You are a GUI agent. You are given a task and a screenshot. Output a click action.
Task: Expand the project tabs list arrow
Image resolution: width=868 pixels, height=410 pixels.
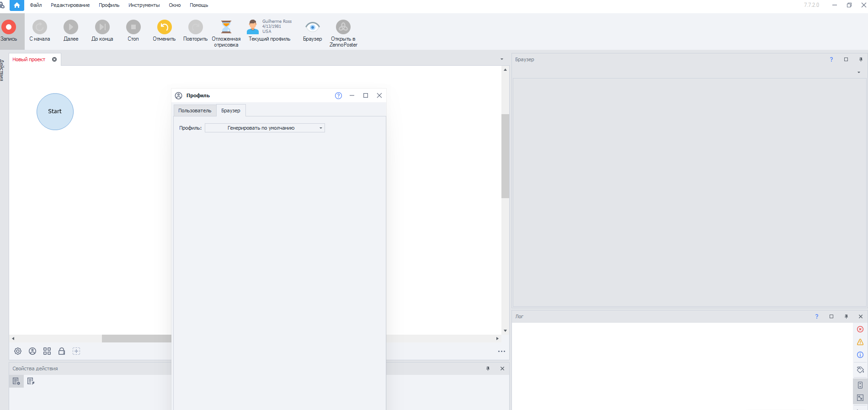point(502,59)
